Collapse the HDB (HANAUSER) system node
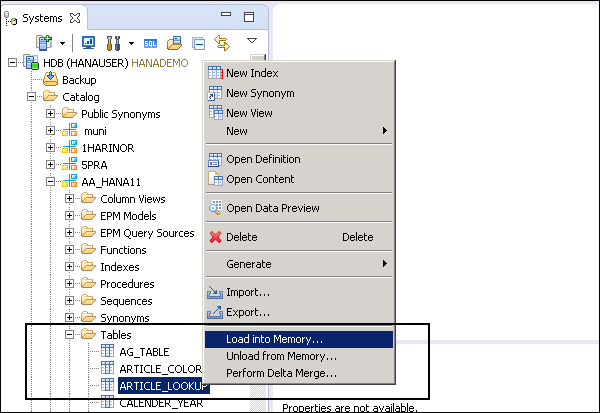The width and height of the screenshot is (600, 413). 13,62
